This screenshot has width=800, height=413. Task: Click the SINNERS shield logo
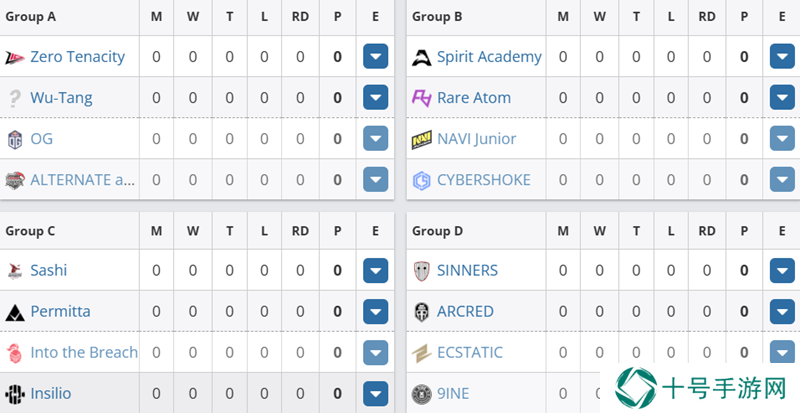[421, 271]
